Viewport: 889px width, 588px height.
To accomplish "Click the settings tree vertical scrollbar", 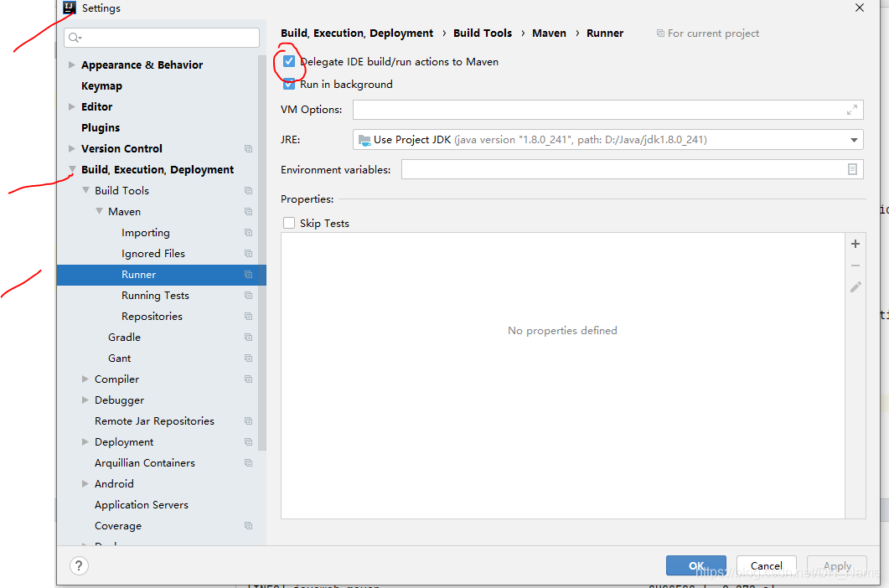I will click(x=262, y=252).
